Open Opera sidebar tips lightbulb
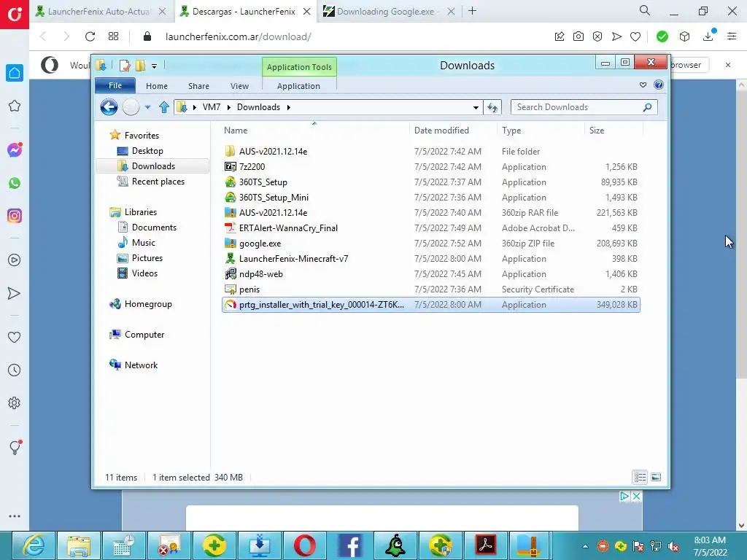The width and height of the screenshot is (747, 560). (15, 447)
